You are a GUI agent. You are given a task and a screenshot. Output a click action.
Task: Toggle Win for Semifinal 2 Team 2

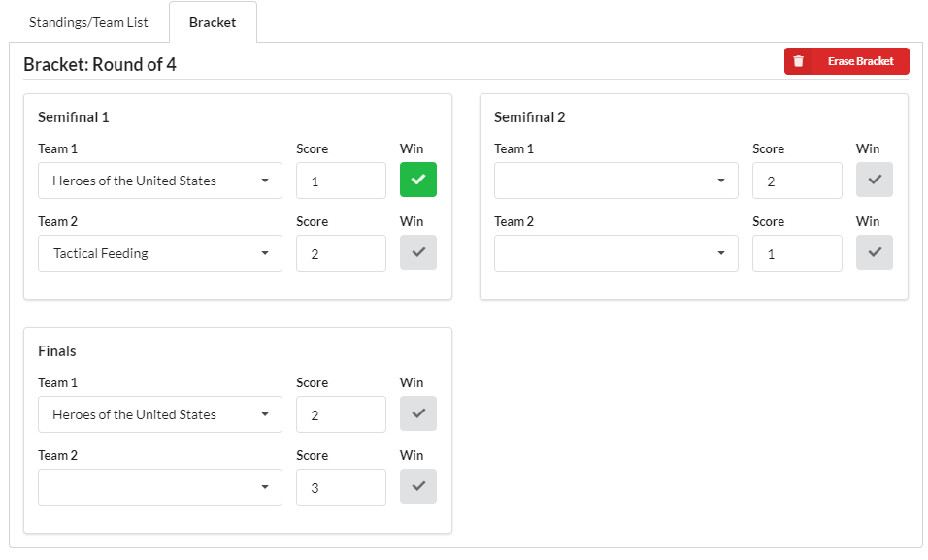pos(875,252)
